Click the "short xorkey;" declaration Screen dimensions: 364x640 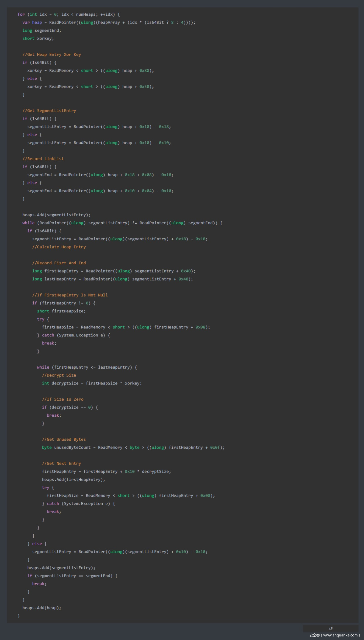click(38, 38)
